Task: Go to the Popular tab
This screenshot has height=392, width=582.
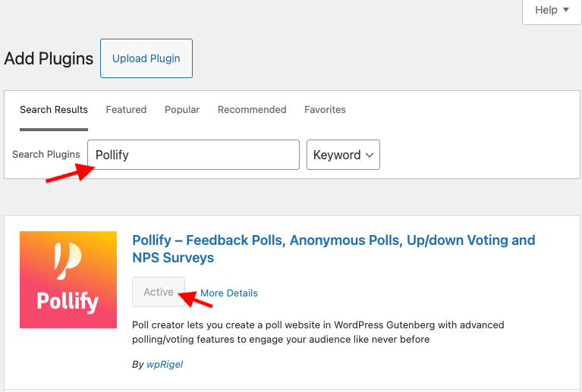Action: (x=182, y=110)
